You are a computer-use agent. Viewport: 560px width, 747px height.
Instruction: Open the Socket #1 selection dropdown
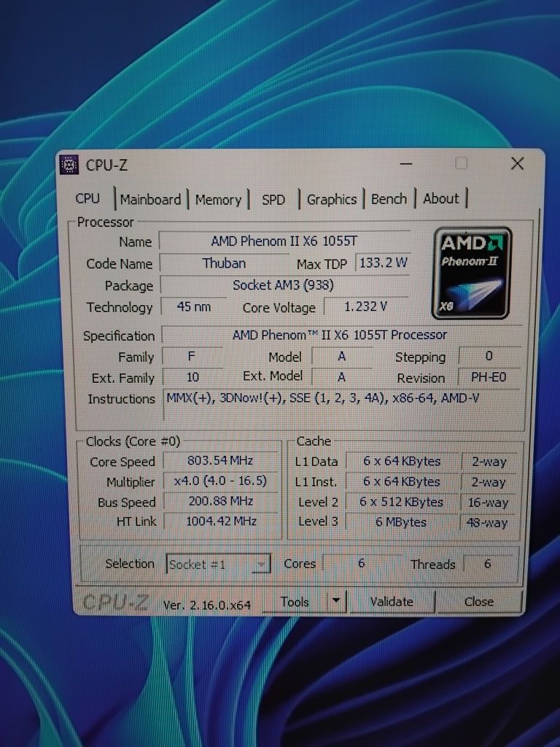(218, 564)
